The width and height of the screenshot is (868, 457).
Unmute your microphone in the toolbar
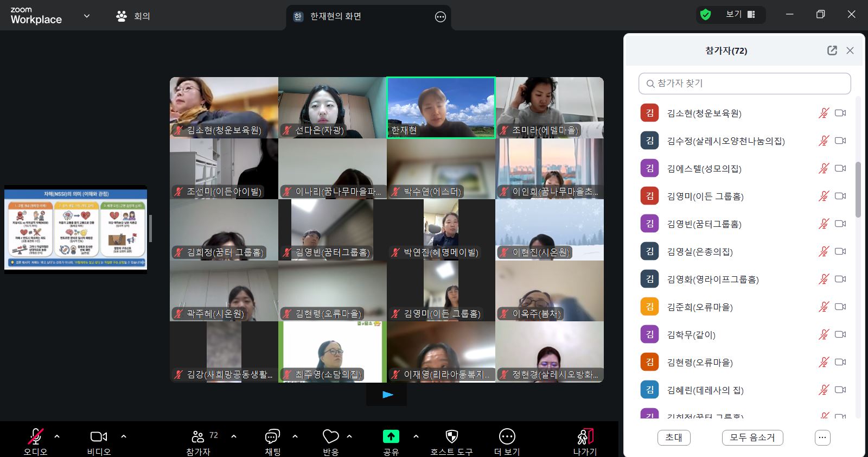(x=36, y=436)
